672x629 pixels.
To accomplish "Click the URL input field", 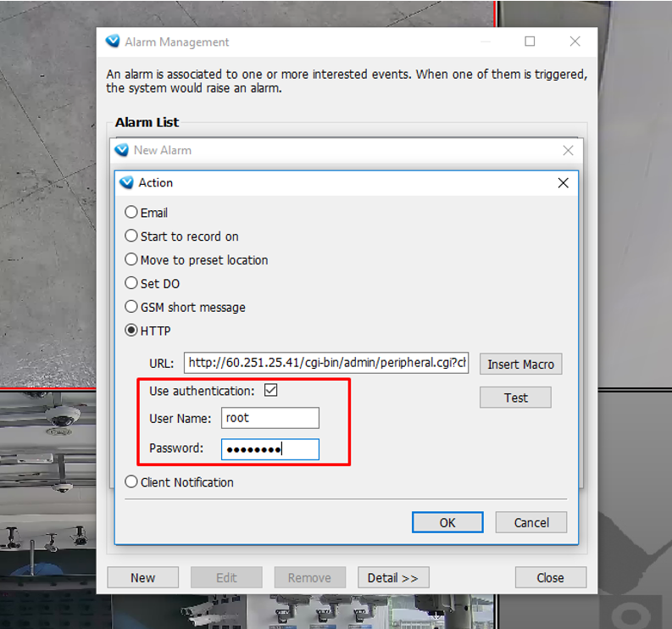I will 325,363.
